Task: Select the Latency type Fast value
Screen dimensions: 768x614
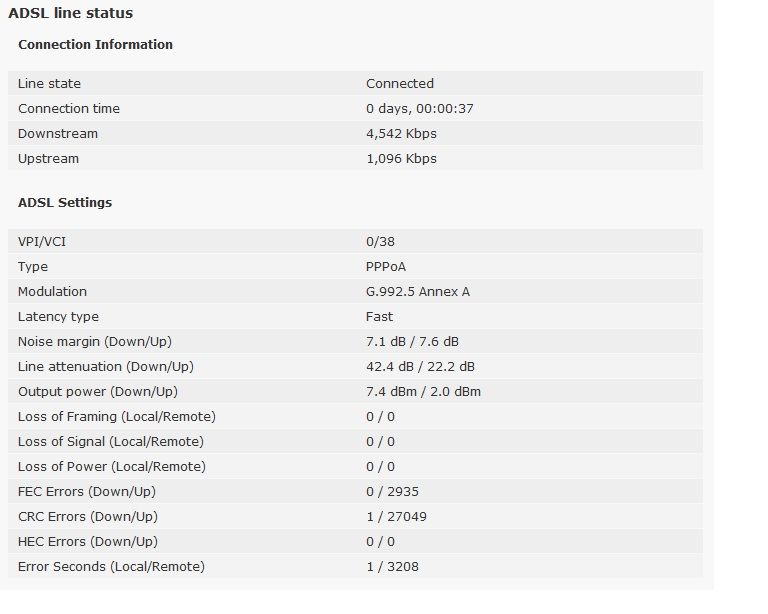Action: click(x=379, y=317)
